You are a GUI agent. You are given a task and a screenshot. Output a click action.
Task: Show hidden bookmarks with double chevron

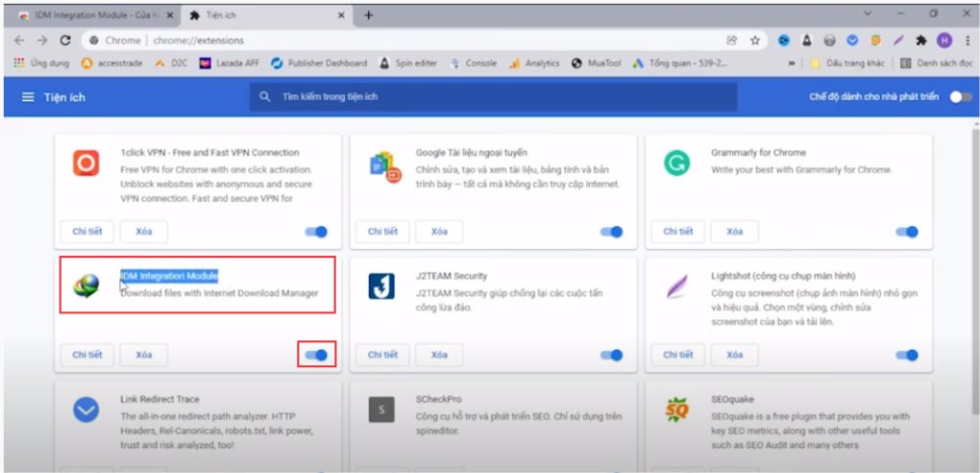pyautogui.click(x=792, y=63)
